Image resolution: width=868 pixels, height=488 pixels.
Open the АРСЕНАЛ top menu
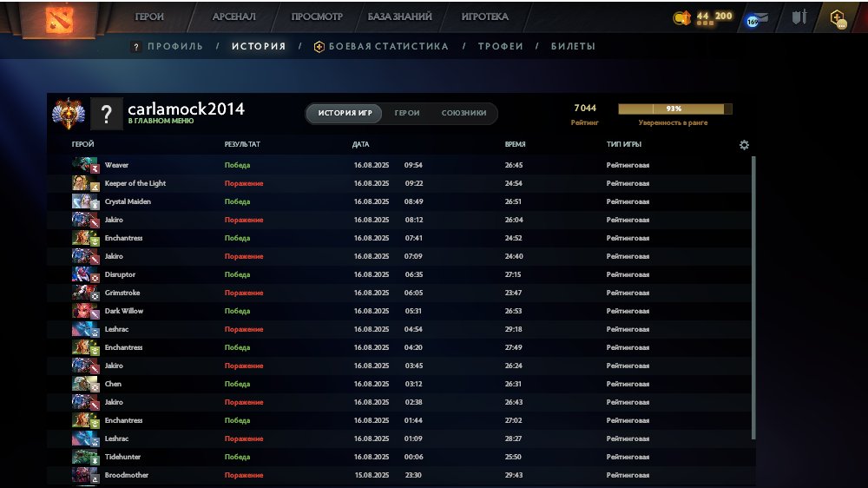coord(233,16)
